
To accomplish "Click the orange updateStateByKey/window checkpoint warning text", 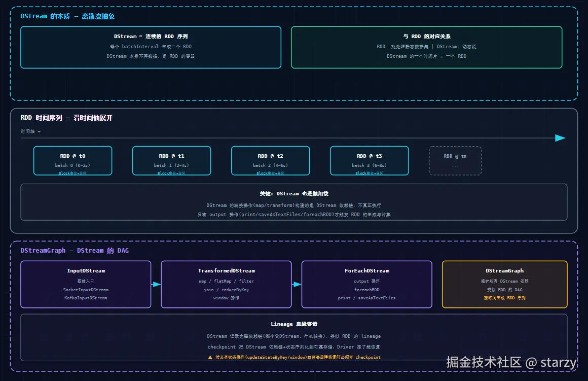I will pos(298,357).
